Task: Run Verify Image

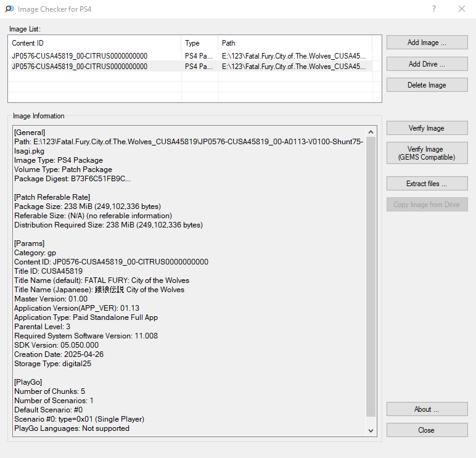Action: [427, 128]
